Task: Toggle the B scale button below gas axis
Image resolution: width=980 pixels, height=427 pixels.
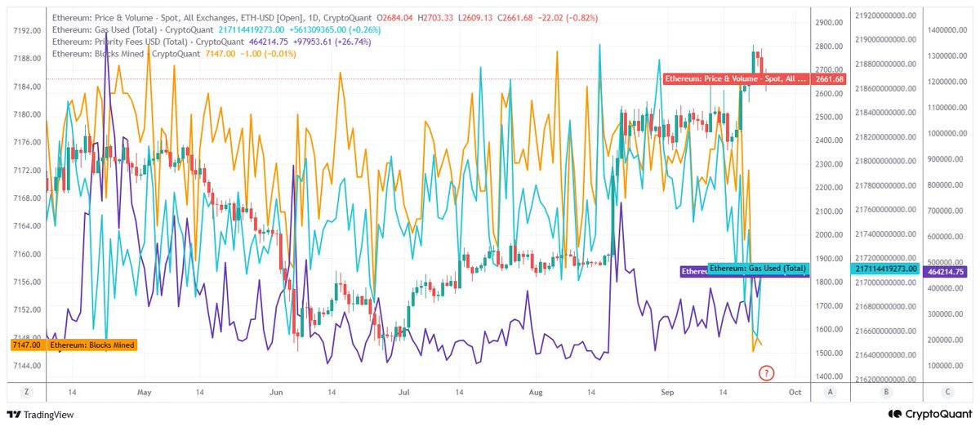Action: pyautogui.click(x=886, y=392)
